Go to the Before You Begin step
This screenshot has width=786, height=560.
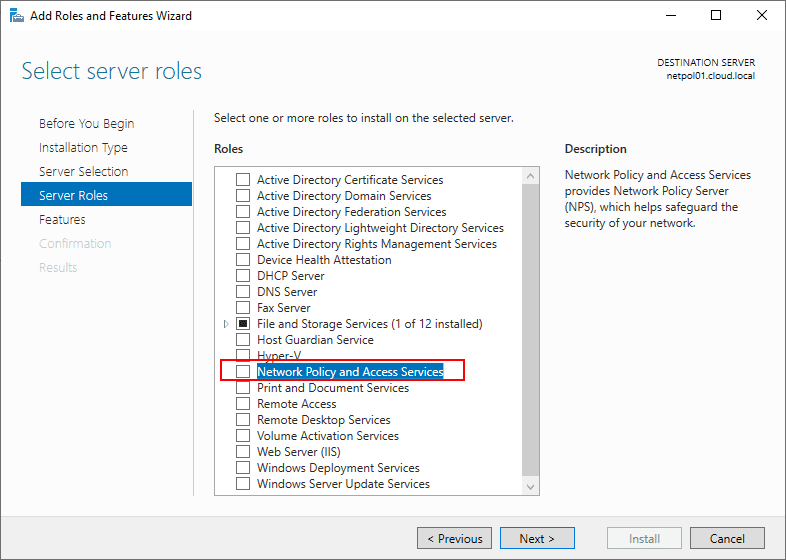pos(86,124)
